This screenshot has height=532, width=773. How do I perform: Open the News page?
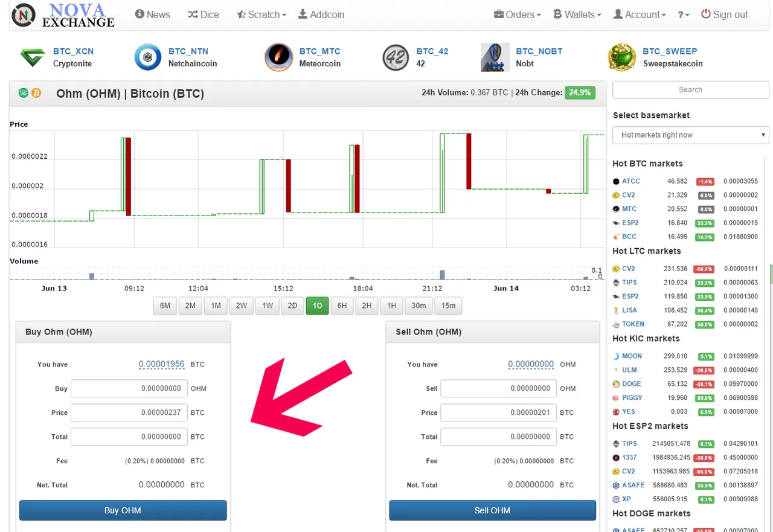(152, 14)
